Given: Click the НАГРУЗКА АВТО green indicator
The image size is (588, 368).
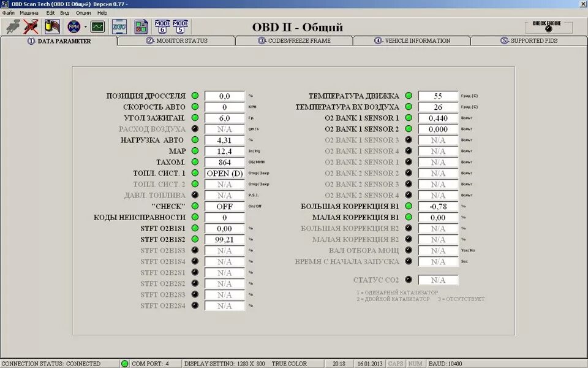Looking at the screenshot, I should [195, 140].
